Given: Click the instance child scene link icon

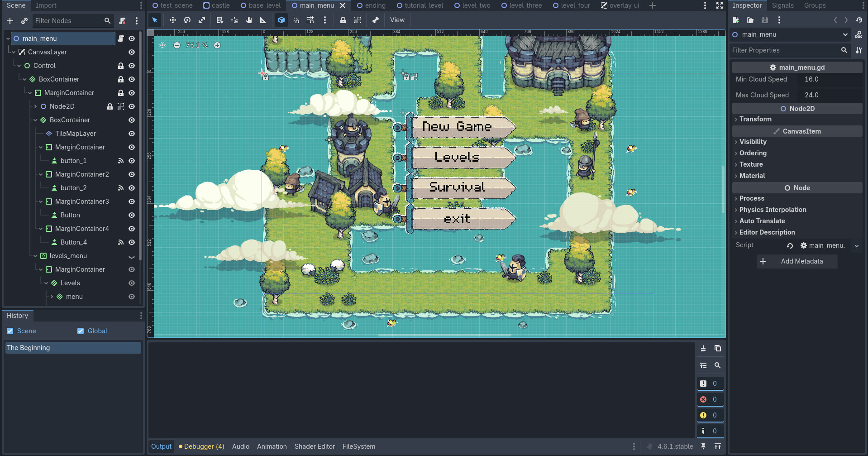Looking at the screenshot, I should click(24, 21).
